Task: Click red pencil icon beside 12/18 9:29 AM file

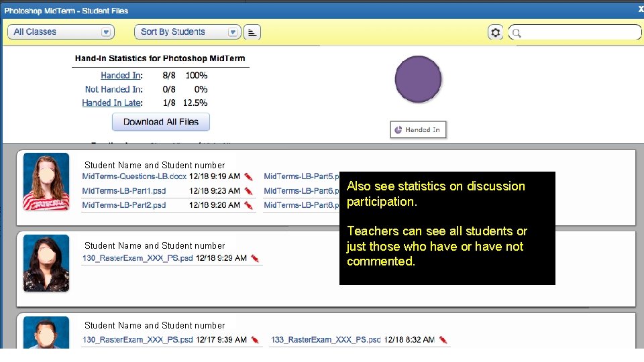Action: 255,259
